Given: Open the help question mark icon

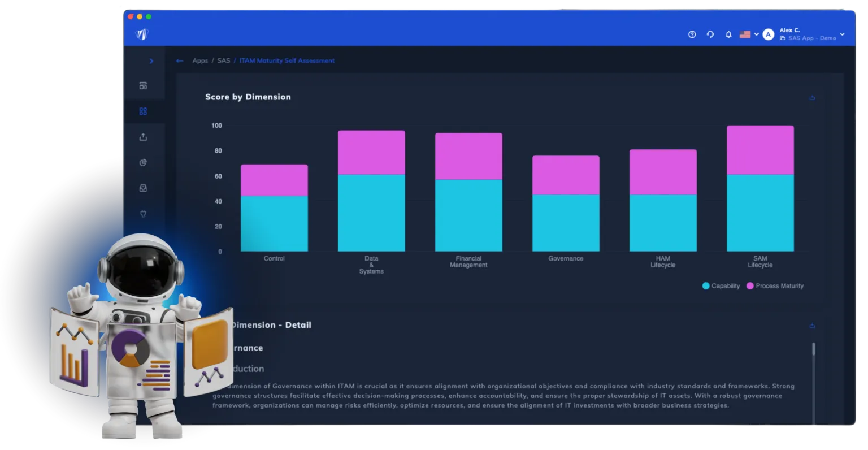Looking at the screenshot, I should [692, 34].
